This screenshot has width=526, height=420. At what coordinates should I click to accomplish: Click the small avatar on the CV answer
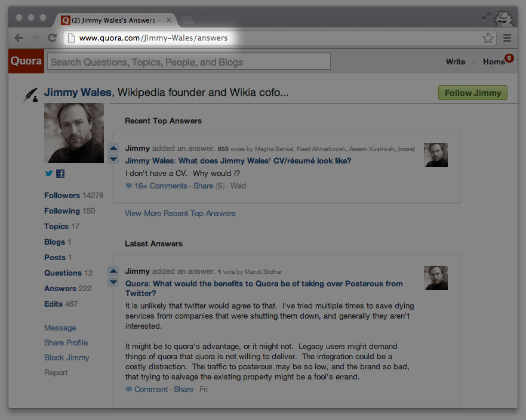436,155
